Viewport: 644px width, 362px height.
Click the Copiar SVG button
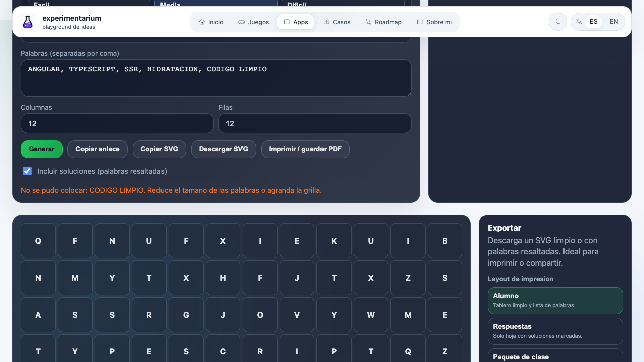[x=159, y=149]
